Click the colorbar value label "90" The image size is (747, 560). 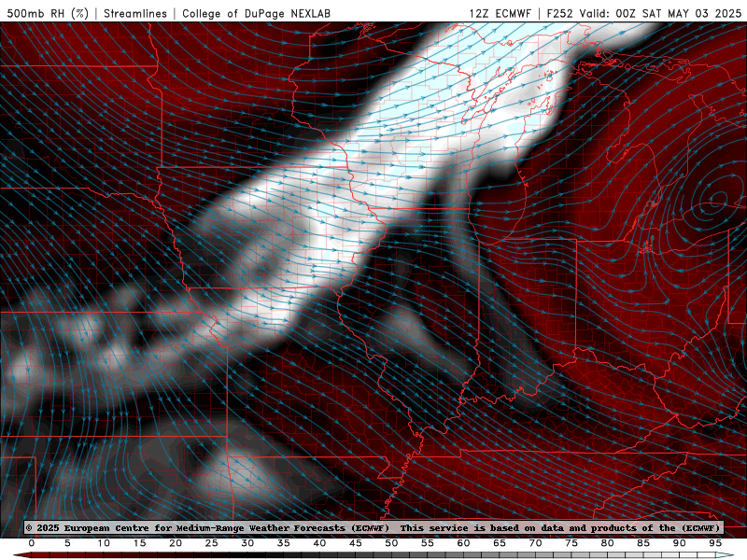[x=680, y=543]
